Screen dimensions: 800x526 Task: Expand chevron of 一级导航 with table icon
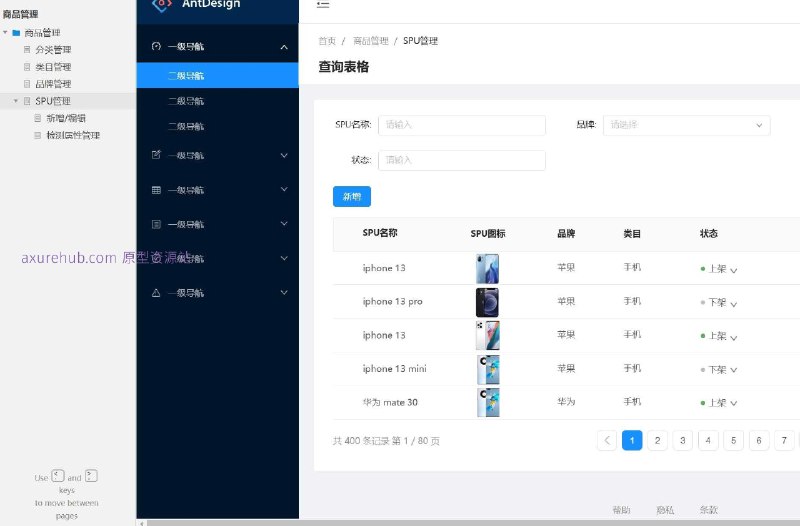tap(284, 189)
